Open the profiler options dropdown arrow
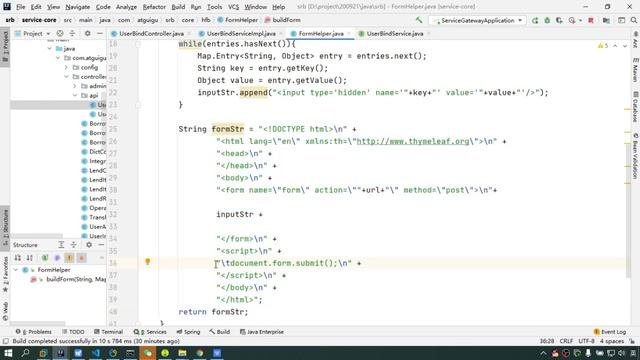Image resolution: width=640 pixels, height=360 pixels. 580,20
